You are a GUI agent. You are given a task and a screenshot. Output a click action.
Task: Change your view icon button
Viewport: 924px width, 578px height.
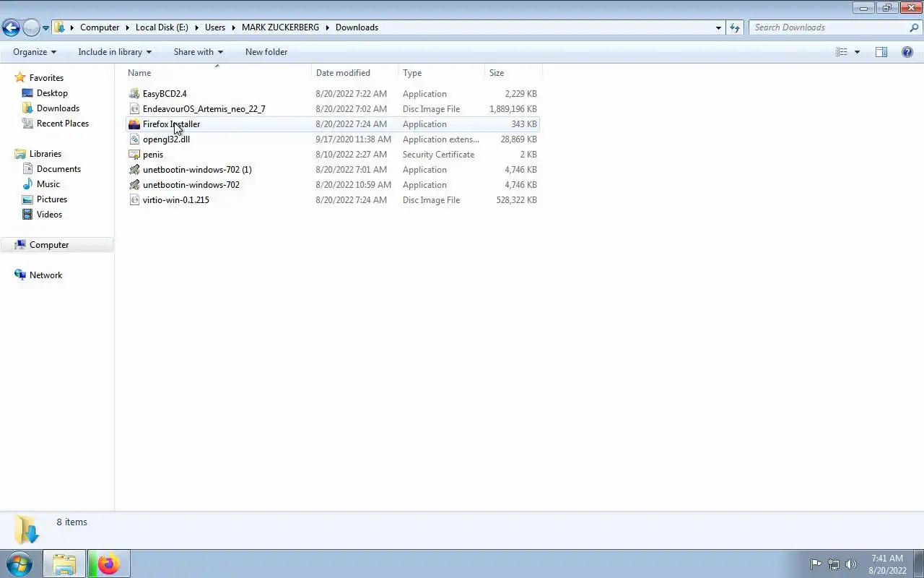pos(841,52)
